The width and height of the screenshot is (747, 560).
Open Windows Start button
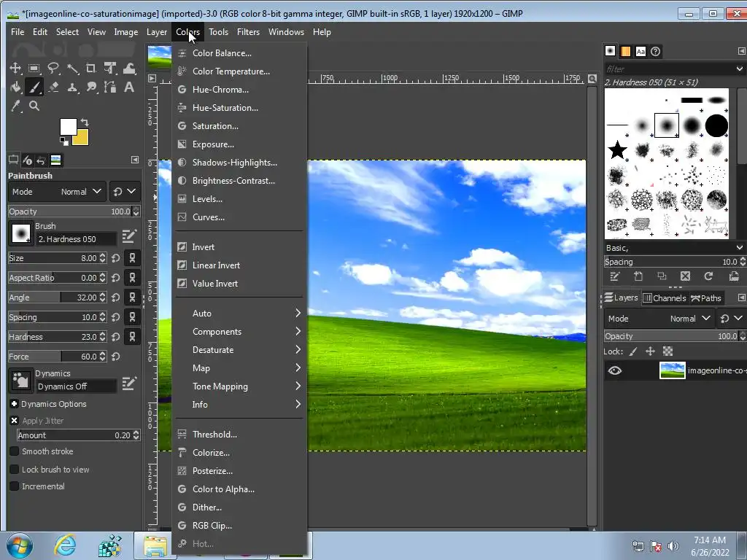[20, 545]
